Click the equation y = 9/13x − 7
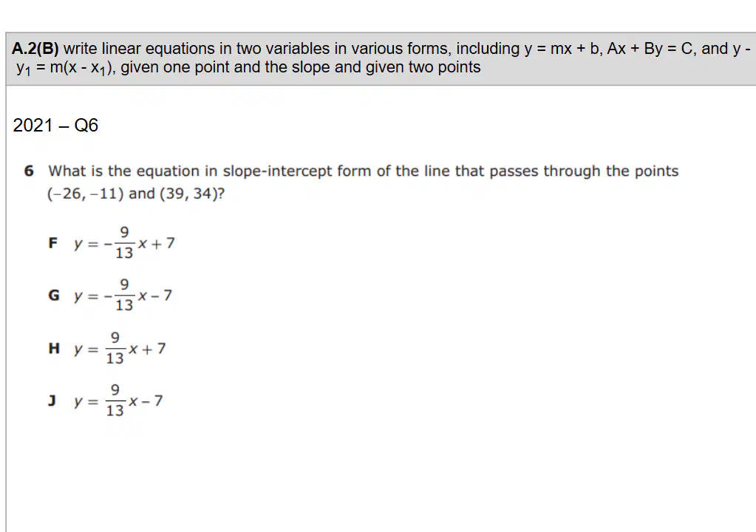The height and width of the screenshot is (532, 756). tap(118, 400)
